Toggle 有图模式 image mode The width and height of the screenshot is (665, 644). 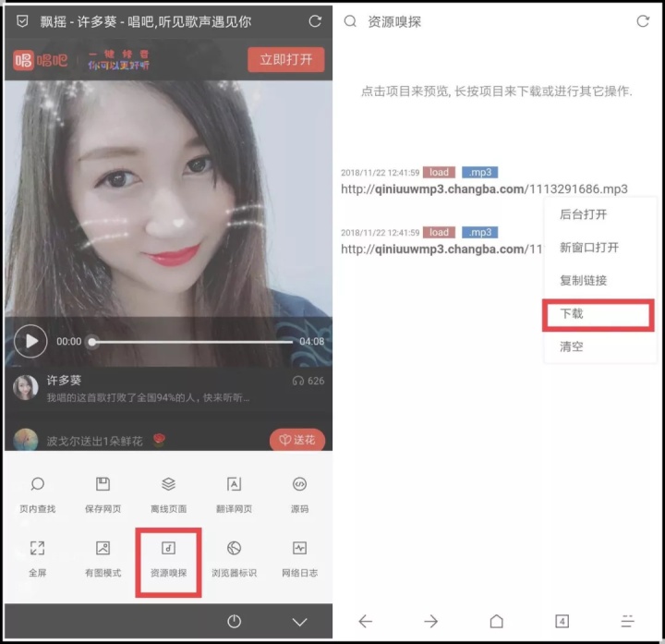[103, 559]
